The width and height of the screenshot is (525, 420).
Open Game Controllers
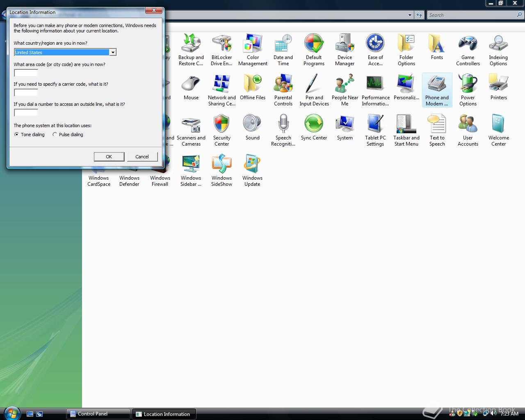tap(468, 50)
